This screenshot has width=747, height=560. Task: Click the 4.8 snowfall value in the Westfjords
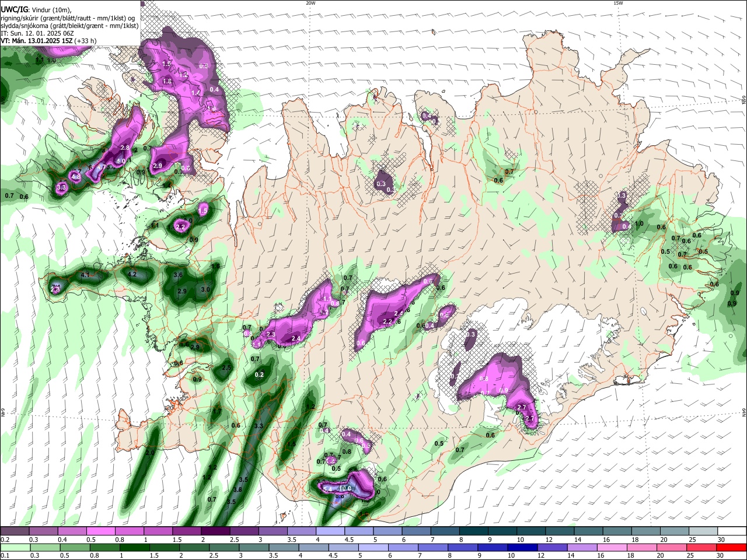tap(76, 177)
